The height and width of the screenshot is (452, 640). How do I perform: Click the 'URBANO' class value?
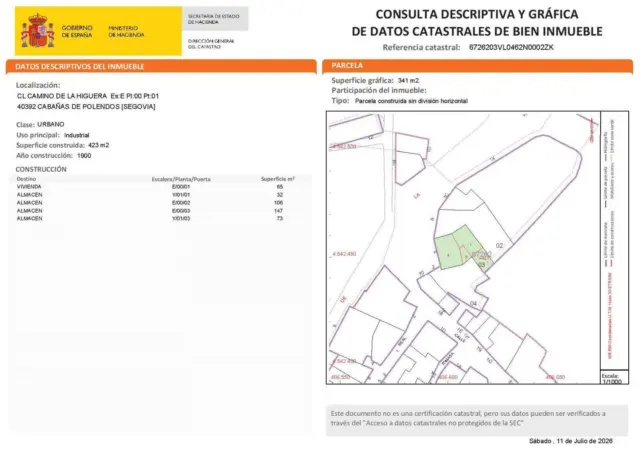51,124
